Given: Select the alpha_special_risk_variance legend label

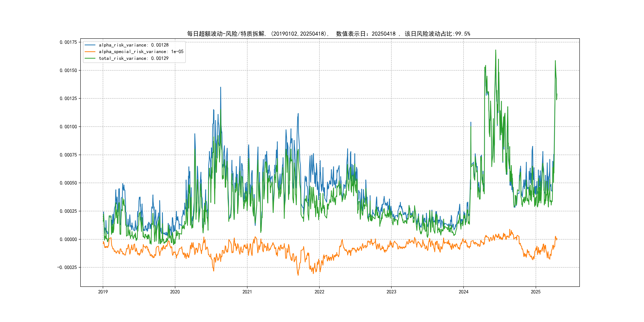Looking at the screenshot, I should [141, 52].
